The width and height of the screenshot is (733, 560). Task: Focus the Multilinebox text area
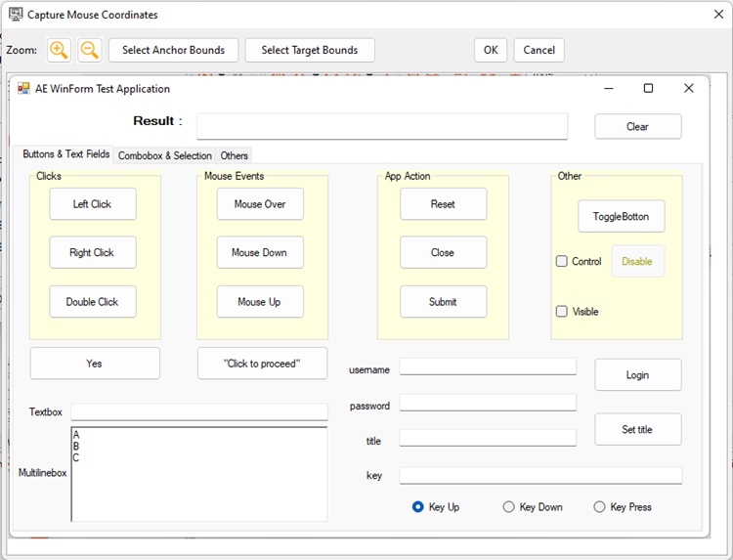(x=198, y=474)
